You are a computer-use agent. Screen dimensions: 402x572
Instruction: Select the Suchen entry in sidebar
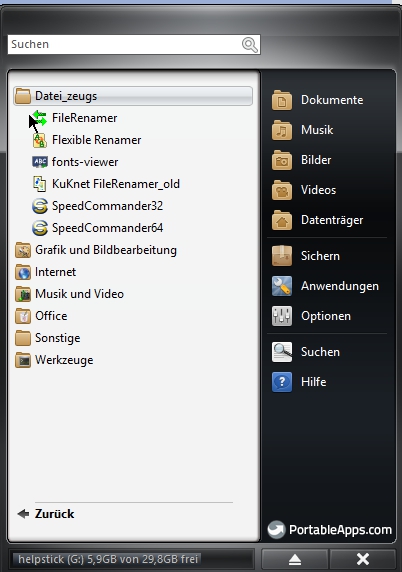328,352
